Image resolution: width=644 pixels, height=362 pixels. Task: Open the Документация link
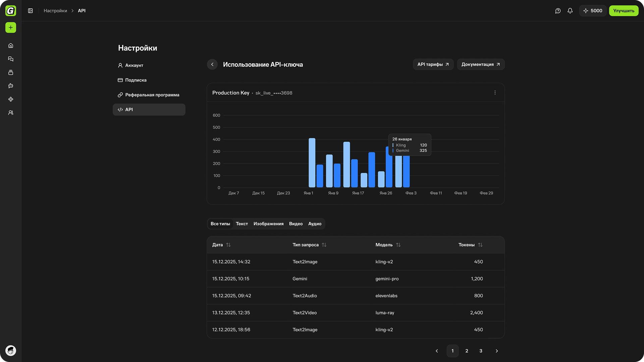[x=480, y=64]
